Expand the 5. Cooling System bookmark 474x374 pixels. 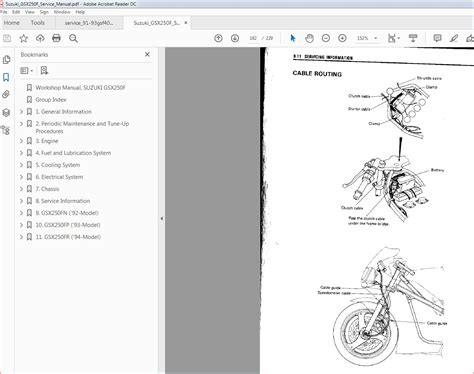pos(21,165)
